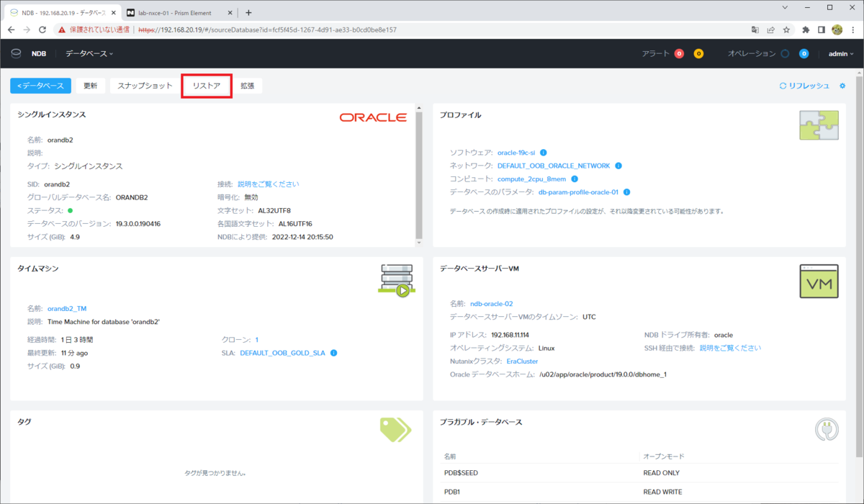Click the browser profile avatar
864x504 pixels.
click(x=837, y=30)
